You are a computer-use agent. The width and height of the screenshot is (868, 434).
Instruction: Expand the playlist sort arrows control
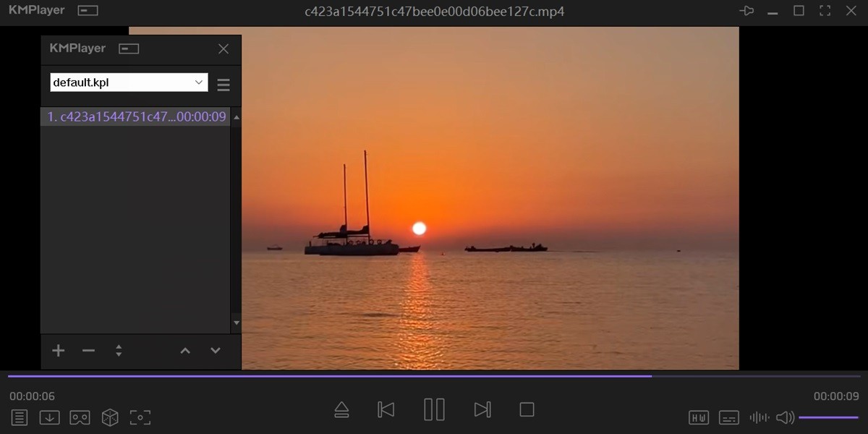click(119, 351)
